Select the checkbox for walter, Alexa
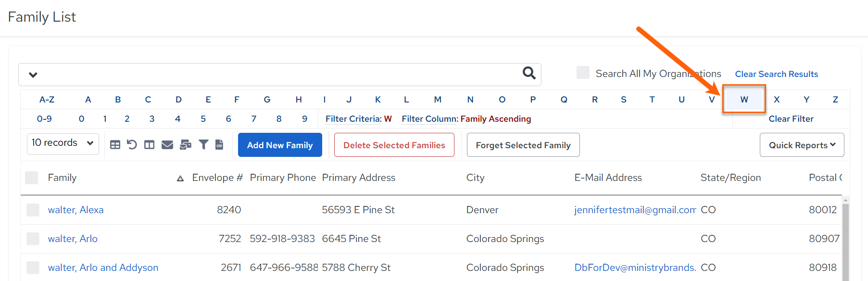This screenshot has height=281, width=868. pyautogui.click(x=33, y=210)
